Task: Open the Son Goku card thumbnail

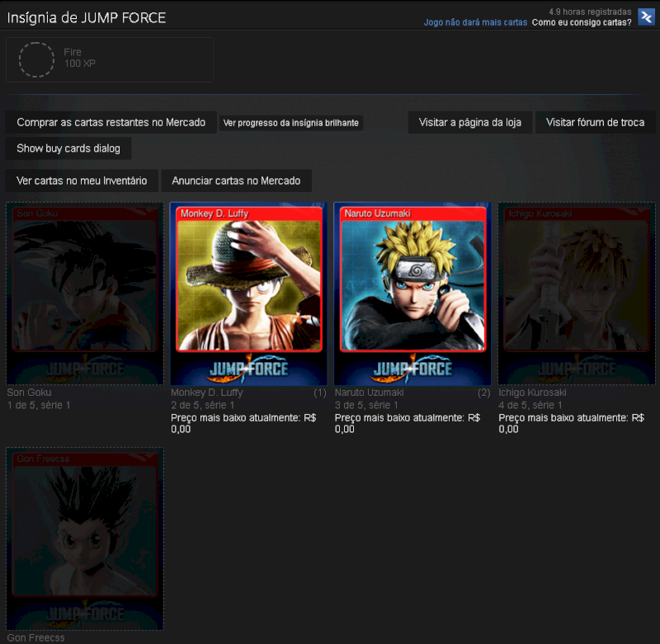Action: 85,293
